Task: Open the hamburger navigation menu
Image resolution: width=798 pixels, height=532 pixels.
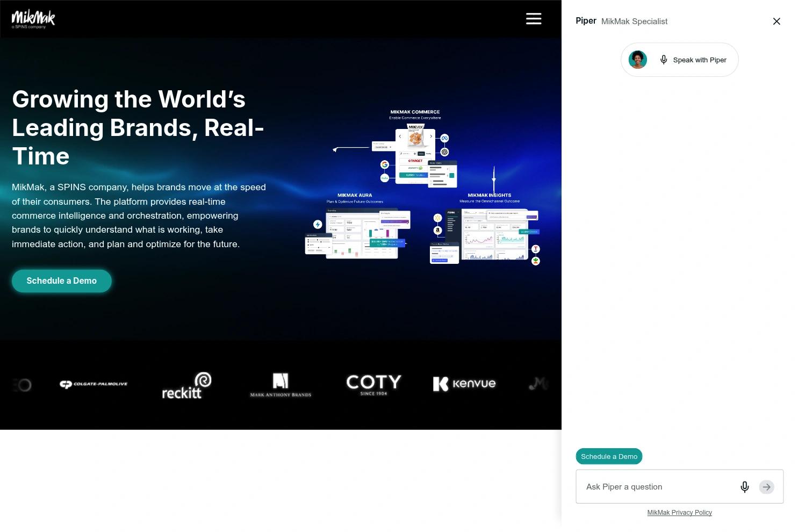Action: tap(534, 19)
